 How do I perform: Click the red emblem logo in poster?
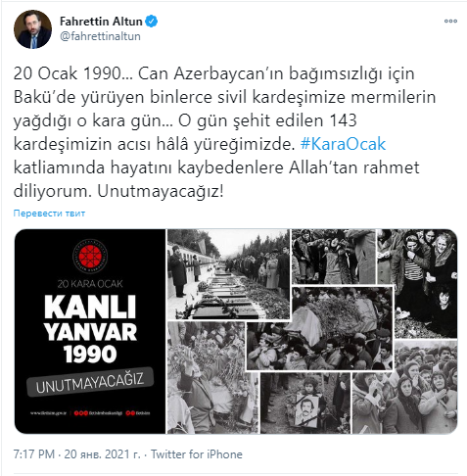click(x=90, y=257)
